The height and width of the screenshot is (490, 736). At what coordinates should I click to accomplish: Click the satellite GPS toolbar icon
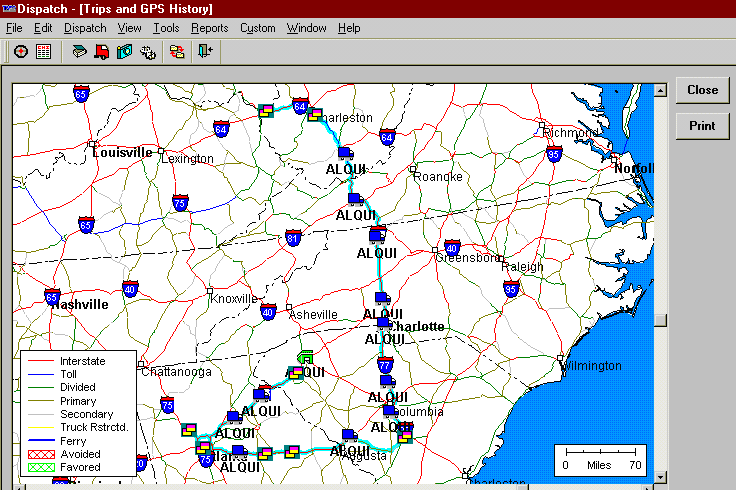click(x=147, y=51)
